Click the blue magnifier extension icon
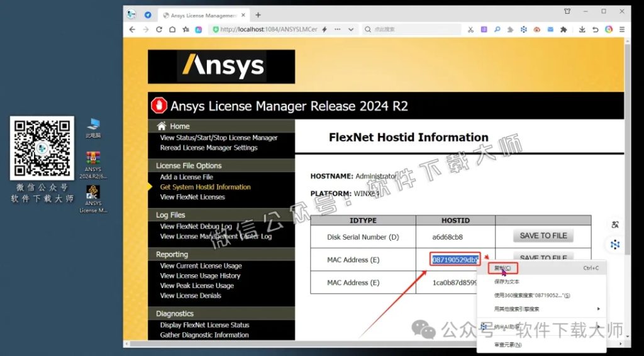 497,30
